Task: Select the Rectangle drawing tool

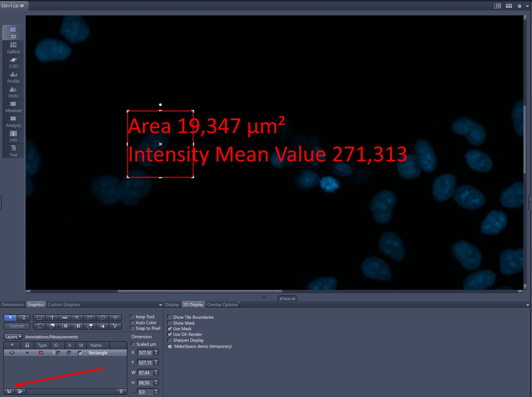Action: point(90,318)
